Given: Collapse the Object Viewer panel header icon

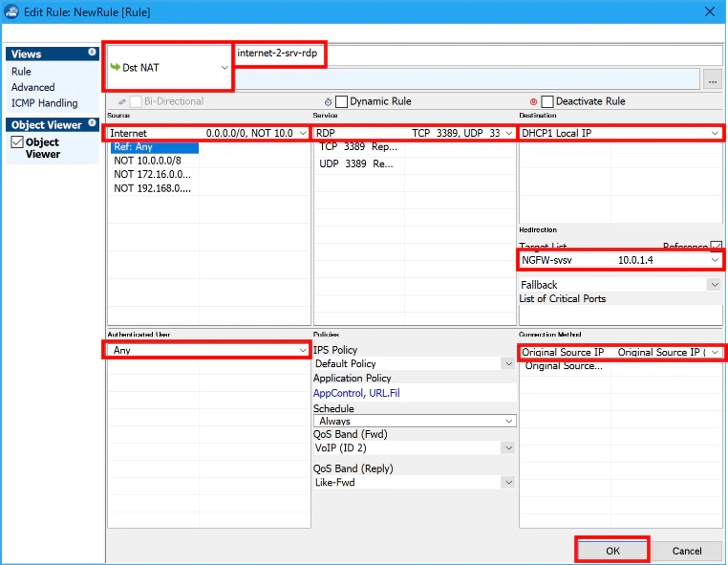Looking at the screenshot, I should coord(92,123).
